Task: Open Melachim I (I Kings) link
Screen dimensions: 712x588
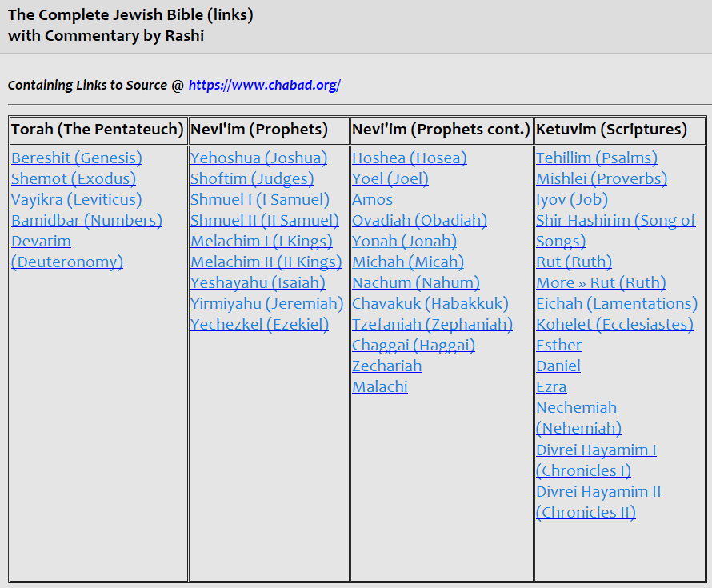Action: pos(262,241)
